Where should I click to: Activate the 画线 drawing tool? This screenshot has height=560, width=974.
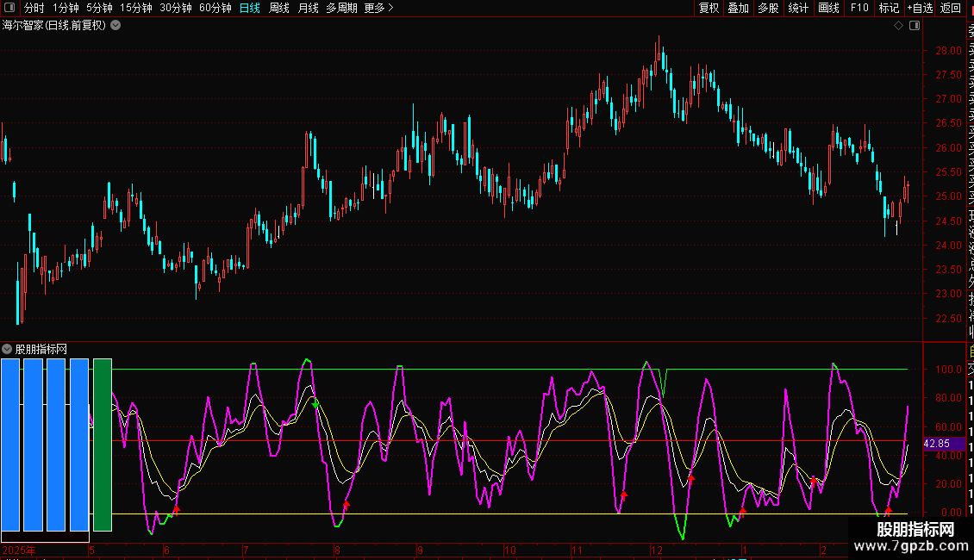click(x=828, y=8)
